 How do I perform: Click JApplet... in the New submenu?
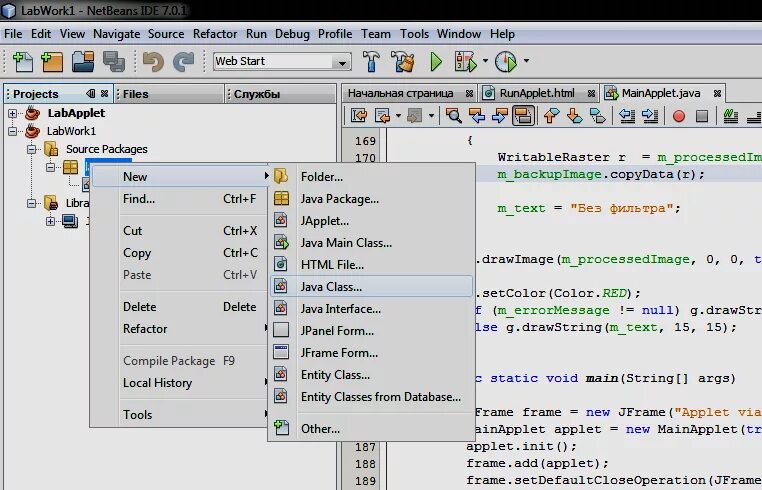click(371, 221)
